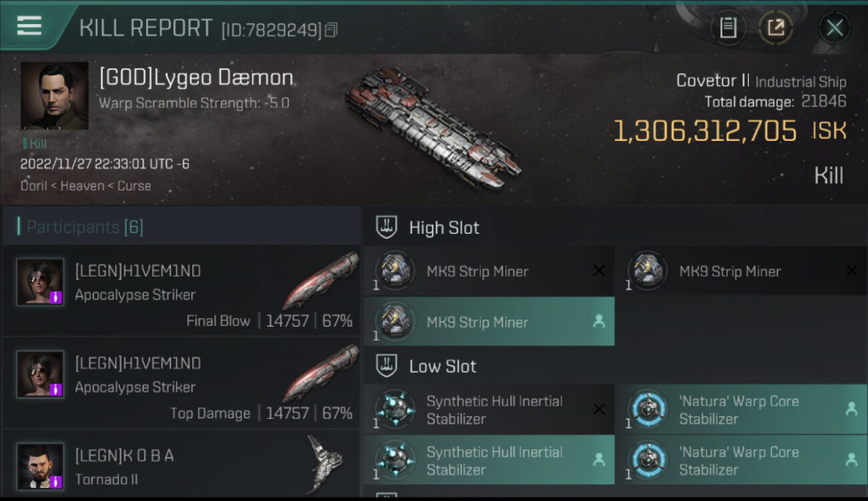Select the Participants [6] tab
The height and width of the screenshot is (501, 868).
tap(85, 227)
